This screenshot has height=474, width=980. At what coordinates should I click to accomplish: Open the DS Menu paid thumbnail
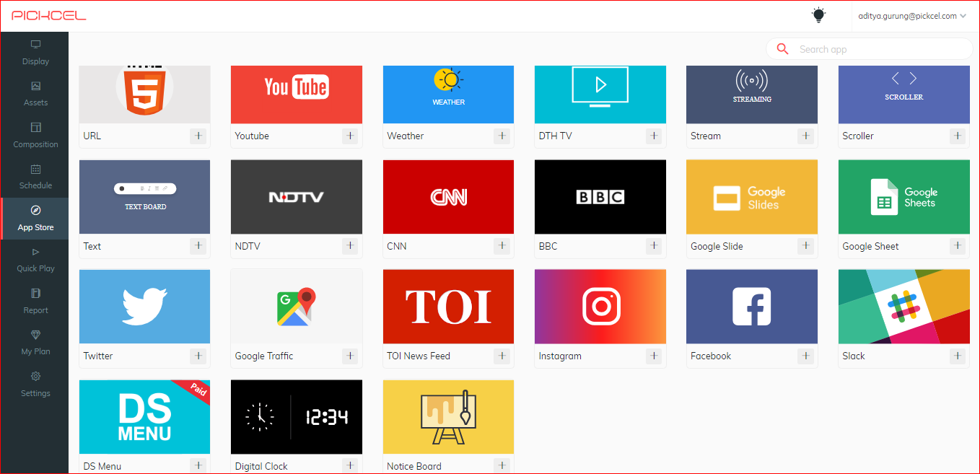coord(144,417)
